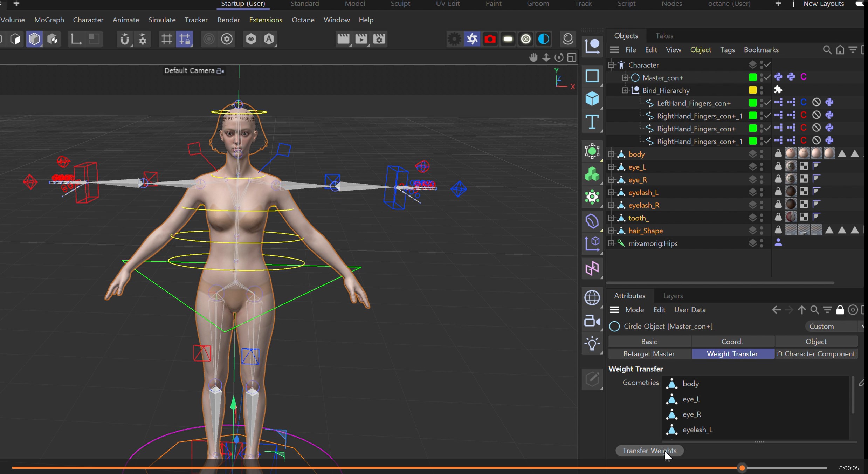Viewport: 868px width, 474px height.
Task: Open the Rectangle spline tool
Action: point(592,76)
